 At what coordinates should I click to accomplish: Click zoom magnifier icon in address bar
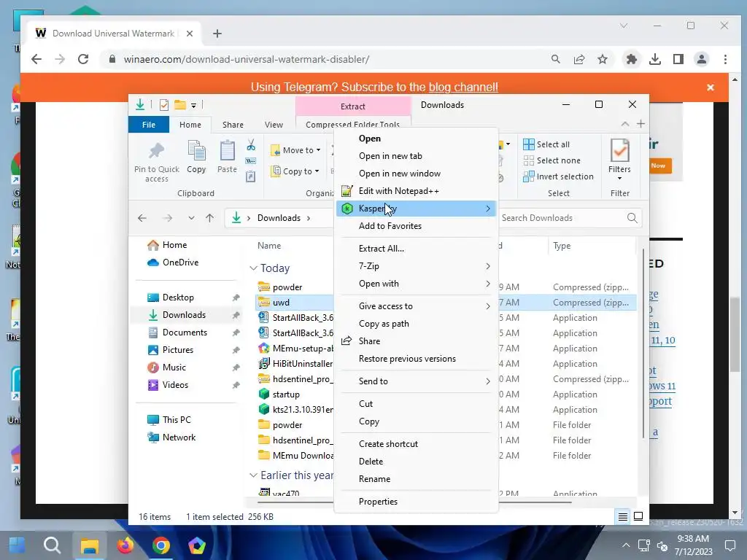(555, 59)
